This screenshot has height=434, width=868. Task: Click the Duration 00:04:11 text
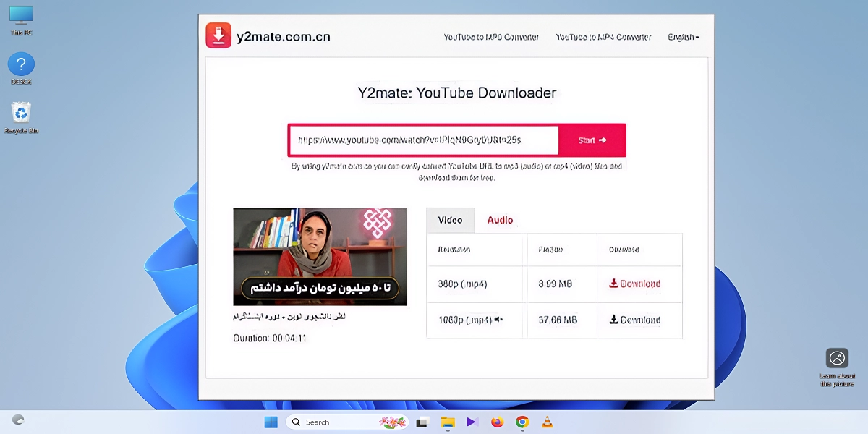270,338
